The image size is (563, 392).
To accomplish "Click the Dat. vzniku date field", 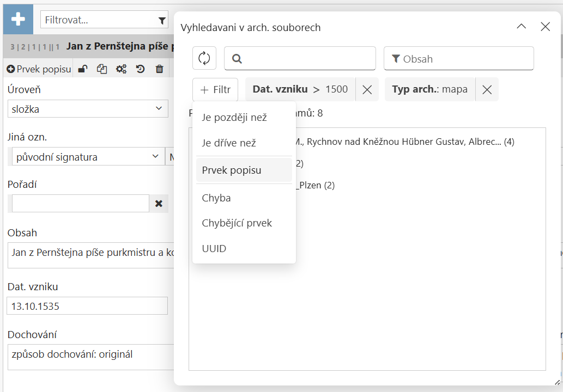I will tap(87, 306).
